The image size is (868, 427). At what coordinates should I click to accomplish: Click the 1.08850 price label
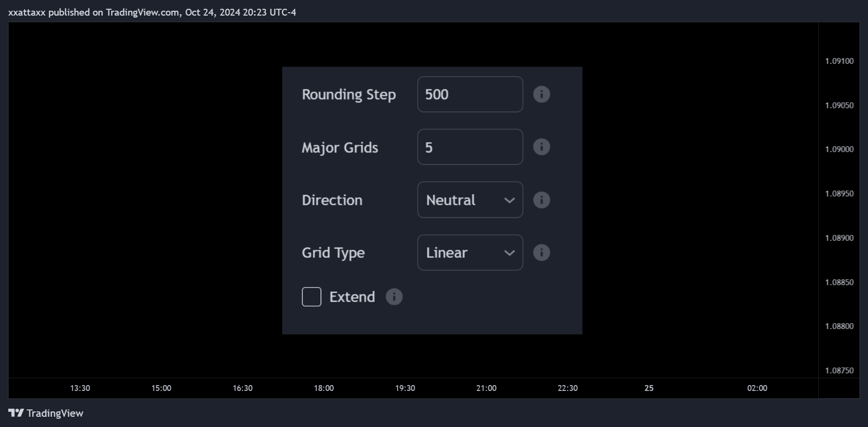[839, 282]
